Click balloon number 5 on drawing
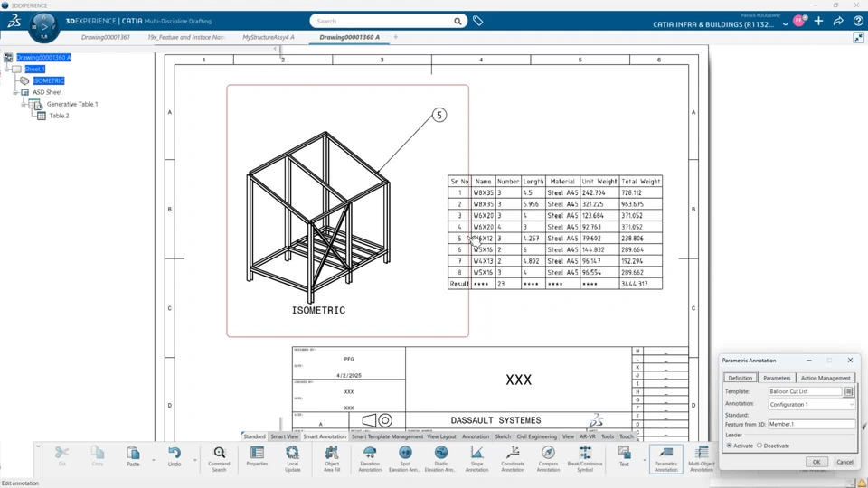Viewport: 868px width, 488px height. point(439,115)
